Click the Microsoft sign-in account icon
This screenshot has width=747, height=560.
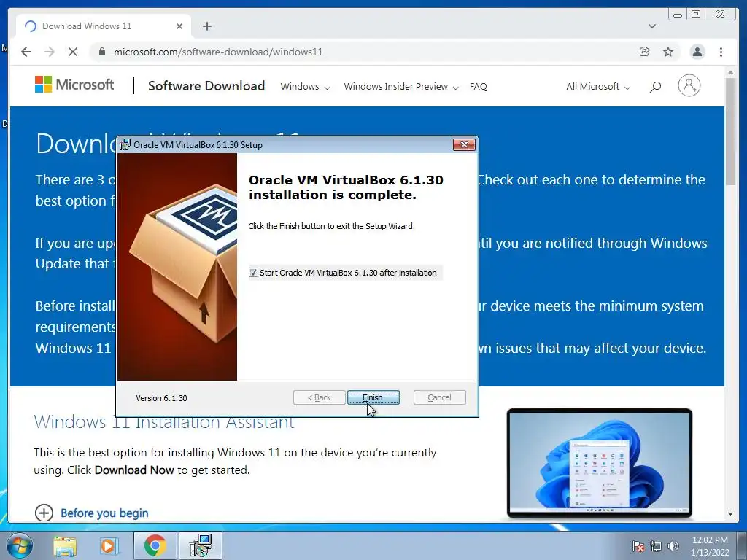coord(689,86)
